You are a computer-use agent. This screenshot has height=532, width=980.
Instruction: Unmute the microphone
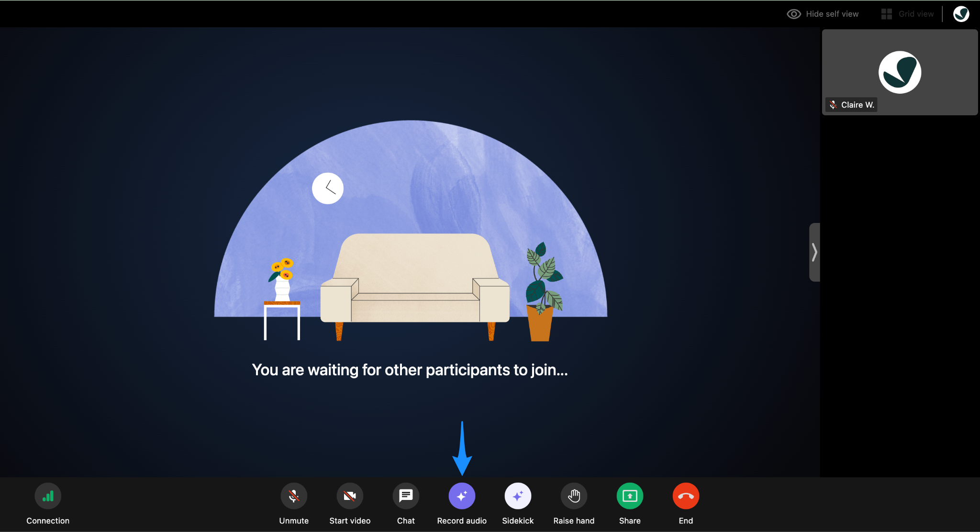[x=294, y=496]
